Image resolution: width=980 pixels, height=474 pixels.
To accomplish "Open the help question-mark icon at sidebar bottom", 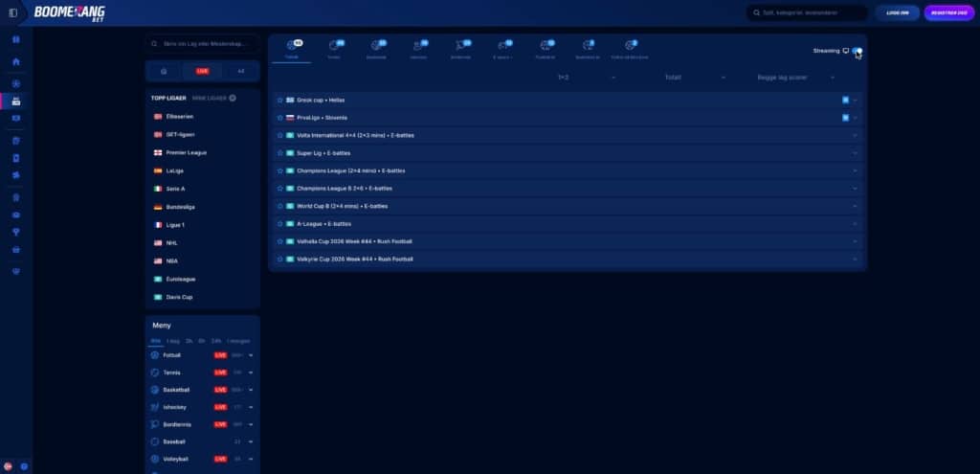I will (24, 466).
